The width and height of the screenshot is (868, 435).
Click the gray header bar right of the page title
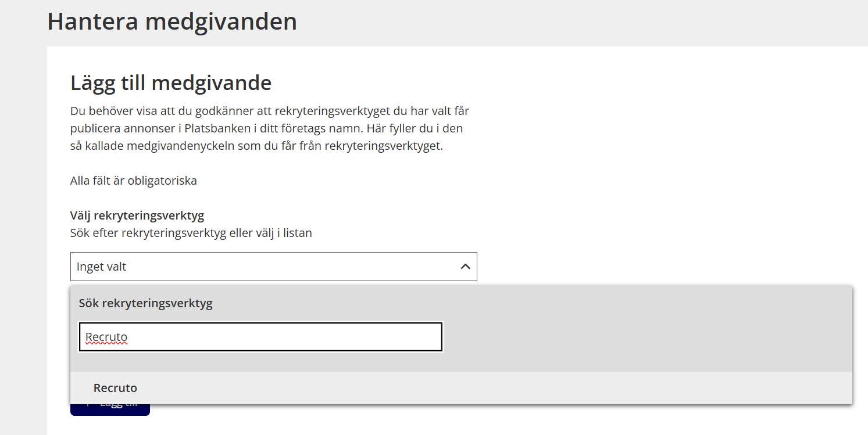click(581, 21)
